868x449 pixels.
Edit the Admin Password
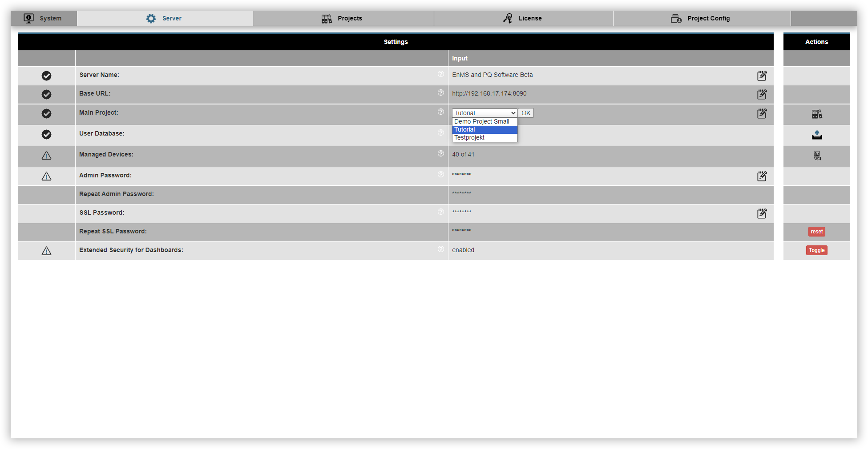pos(762,176)
